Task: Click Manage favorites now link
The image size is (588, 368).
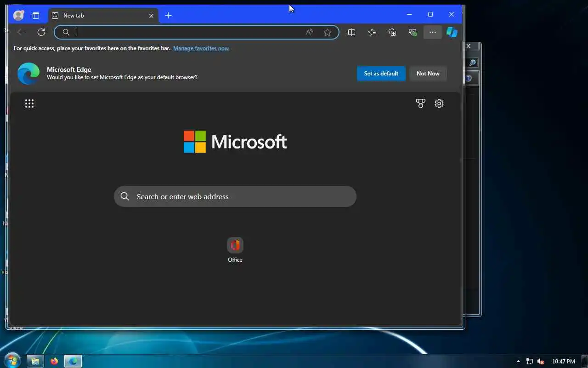Action: coord(201,48)
